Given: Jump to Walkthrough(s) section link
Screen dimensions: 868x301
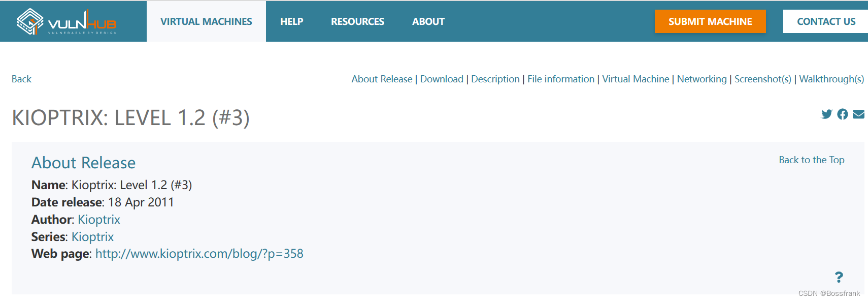Looking at the screenshot, I should click(x=831, y=79).
